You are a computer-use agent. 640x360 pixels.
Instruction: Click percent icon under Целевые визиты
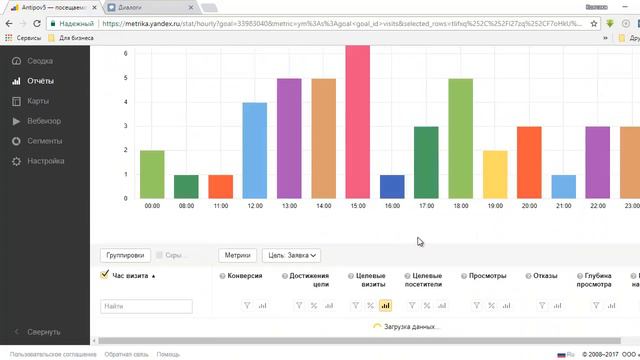pos(370,305)
